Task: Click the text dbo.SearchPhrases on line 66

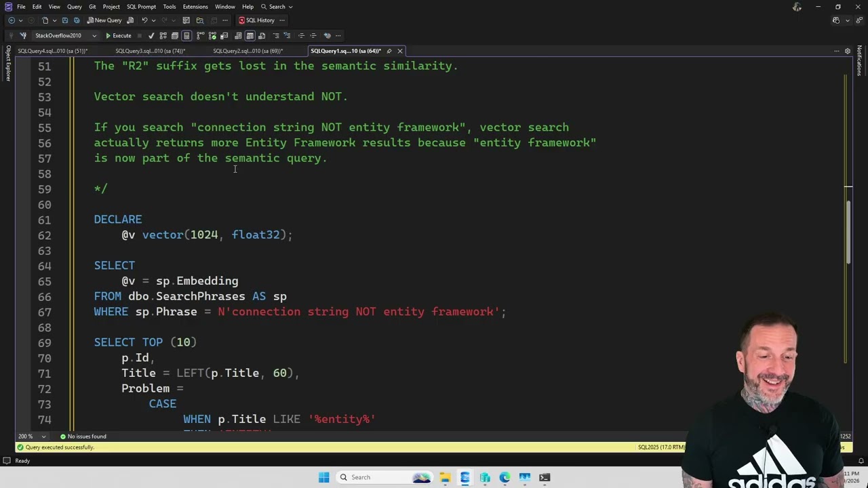Action: [186, 296]
